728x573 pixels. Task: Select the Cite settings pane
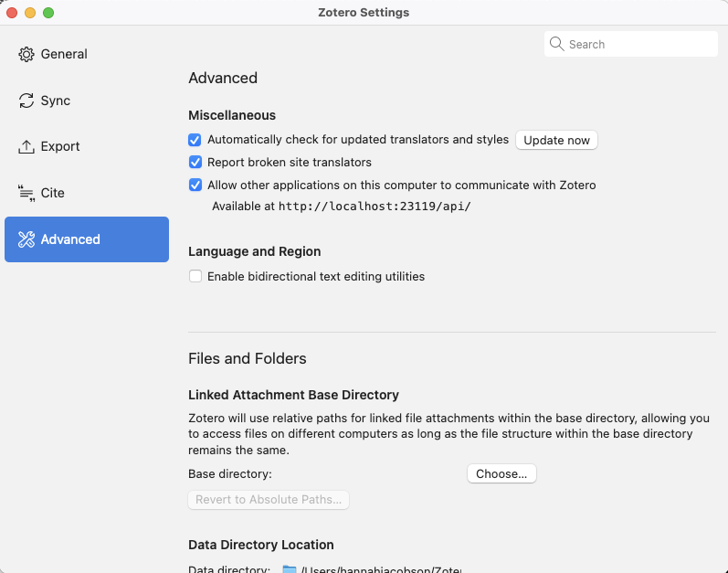(87, 193)
